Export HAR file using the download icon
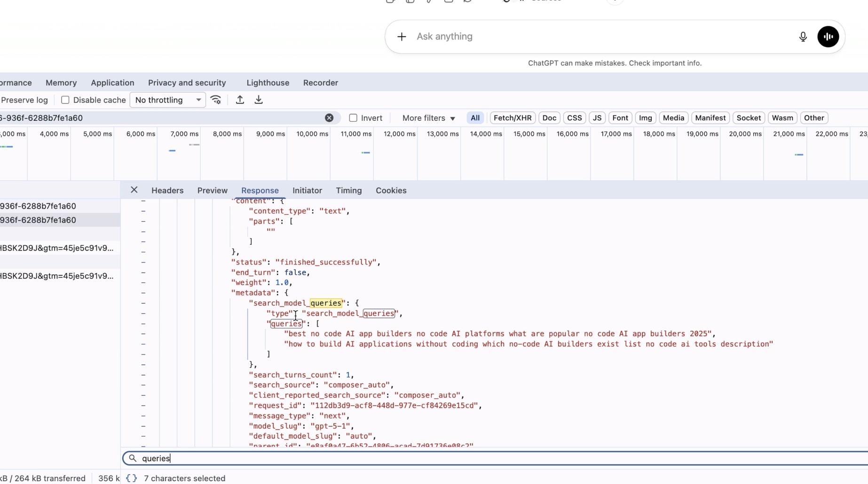This screenshot has width=868, height=484. coord(258,100)
